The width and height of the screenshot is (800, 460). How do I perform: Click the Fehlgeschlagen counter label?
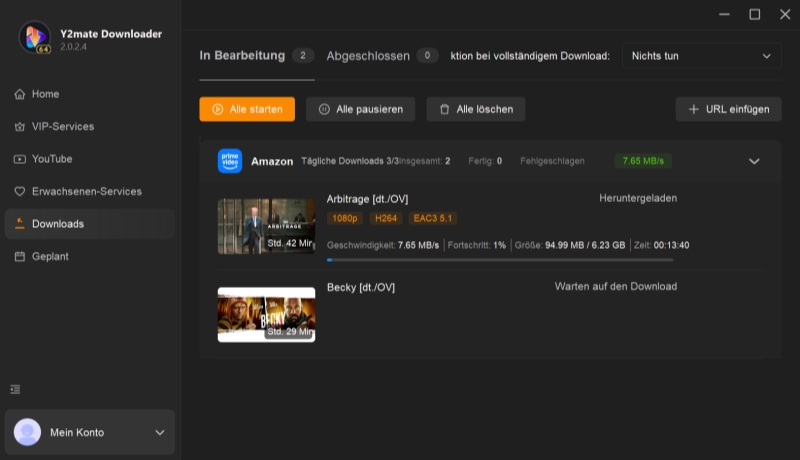click(x=552, y=161)
